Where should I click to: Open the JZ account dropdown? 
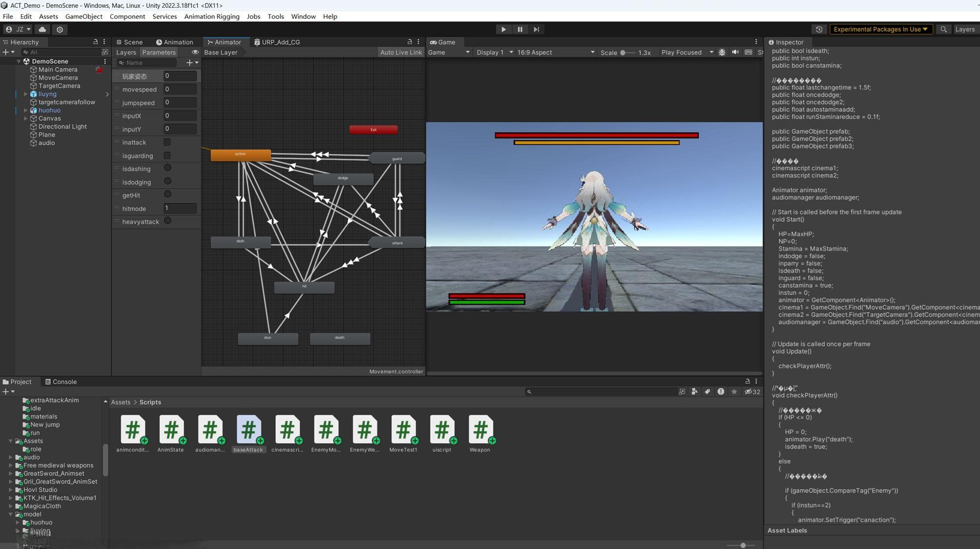(18, 29)
